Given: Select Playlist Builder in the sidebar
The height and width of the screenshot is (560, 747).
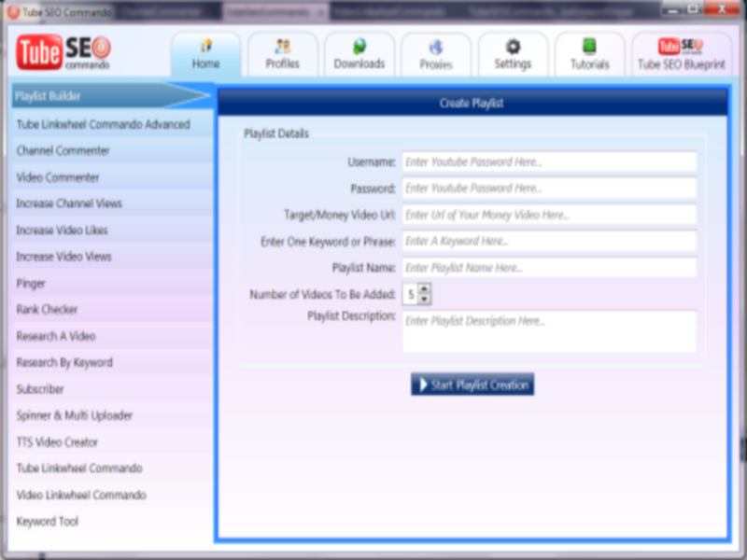Looking at the screenshot, I should point(110,96).
